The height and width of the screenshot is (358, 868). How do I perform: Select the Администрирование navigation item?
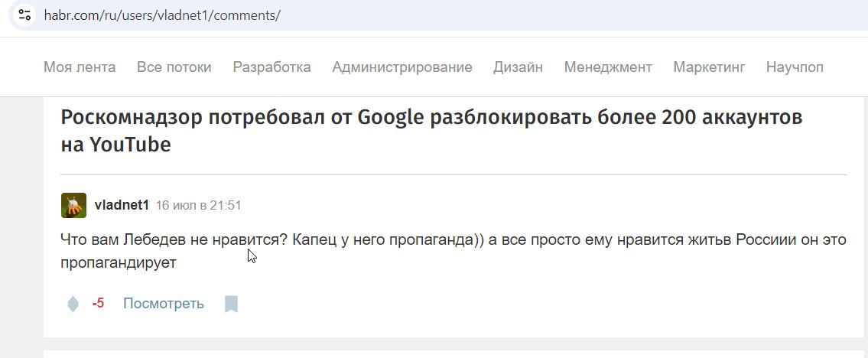pos(402,67)
